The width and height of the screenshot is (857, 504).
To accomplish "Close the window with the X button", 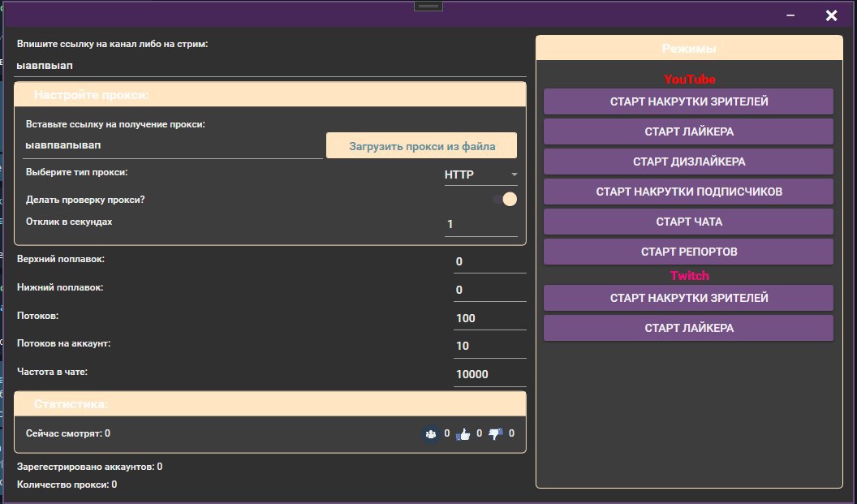I will [x=831, y=15].
